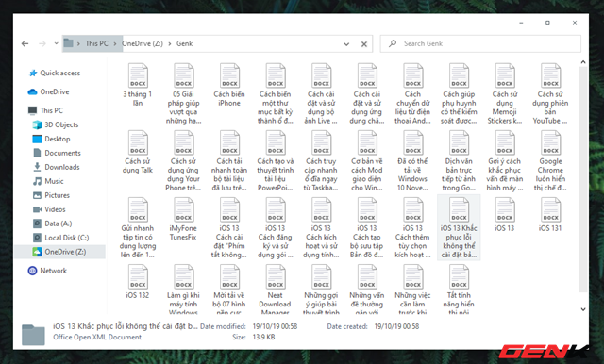The height and width of the screenshot is (364, 604).
Task: Select 'Cách sử dụng ứng dụng Your Phone' file
Action: coord(183,161)
